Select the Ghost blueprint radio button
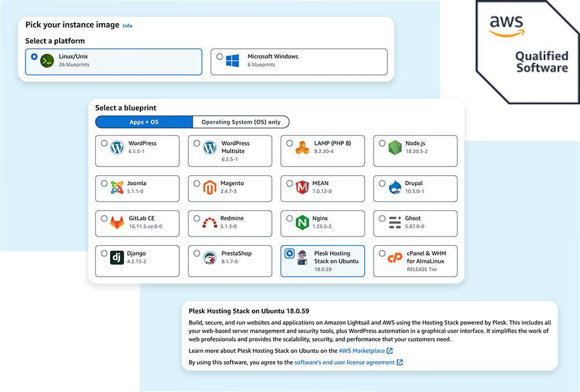 pyautogui.click(x=382, y=219)
